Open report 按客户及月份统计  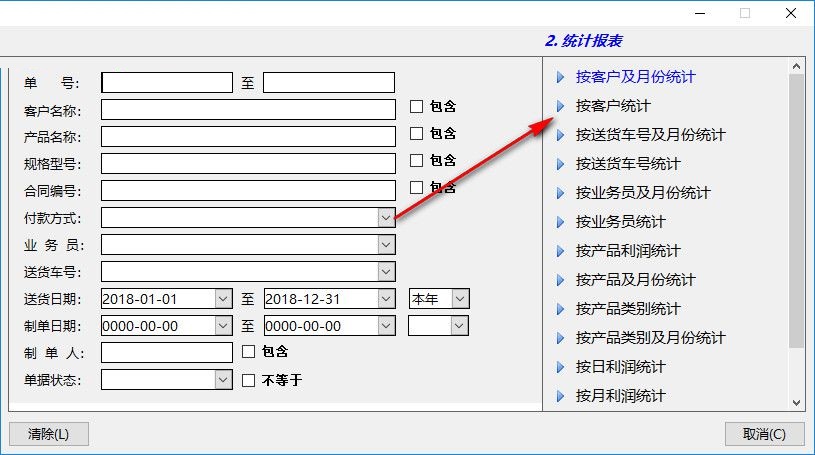click(635, 77)
